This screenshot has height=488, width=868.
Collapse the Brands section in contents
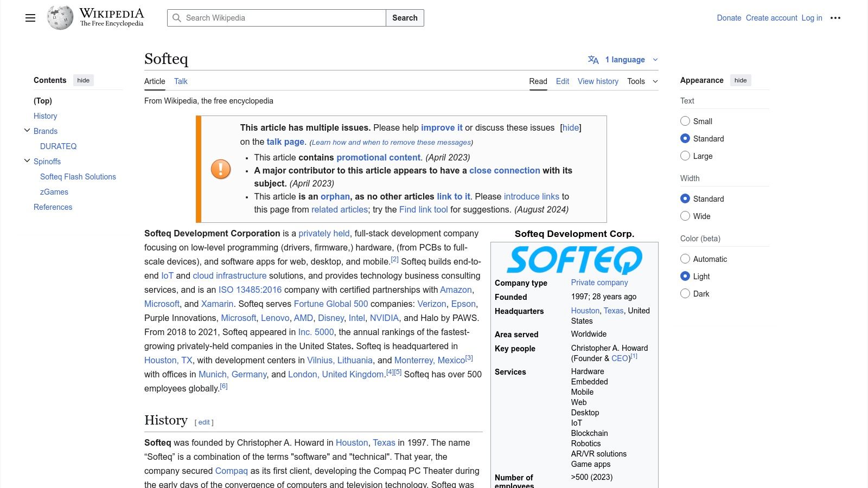[x=27, y=131]
